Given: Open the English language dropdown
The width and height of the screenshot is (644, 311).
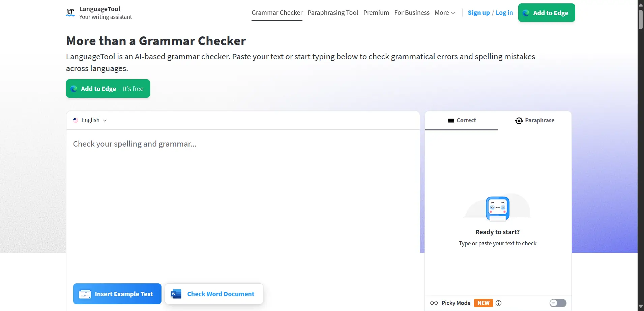Looking at the screenshot, I should (x=90, y=120).
